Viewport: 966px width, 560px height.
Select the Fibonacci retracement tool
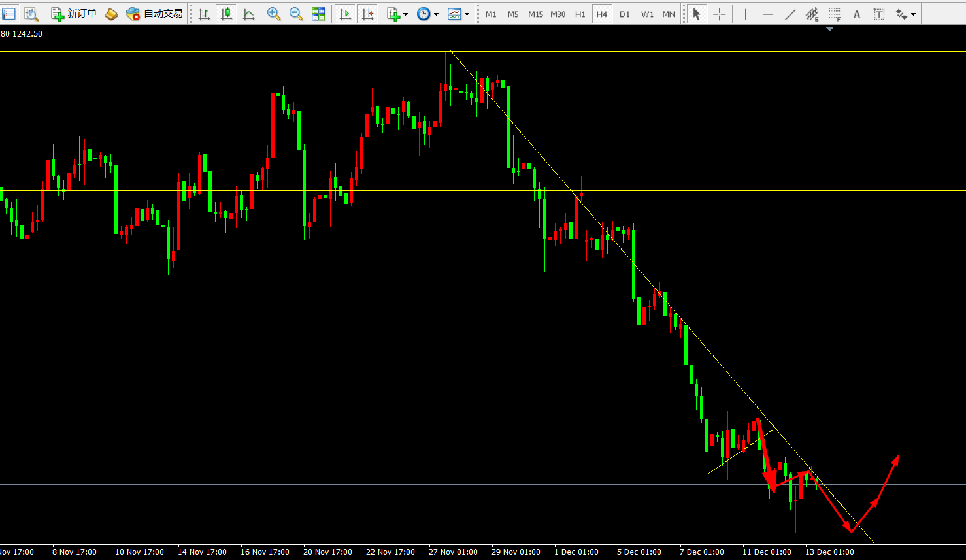click(835, 14)
